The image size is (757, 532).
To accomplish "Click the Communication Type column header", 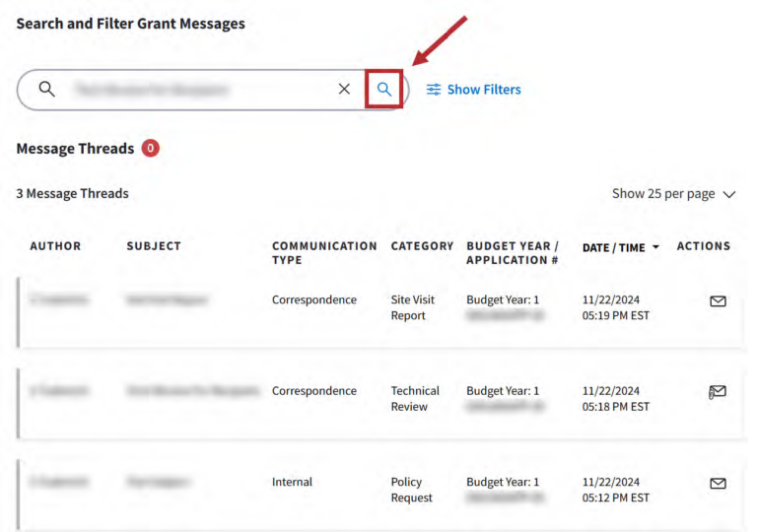I will click(x=323, y=252).
